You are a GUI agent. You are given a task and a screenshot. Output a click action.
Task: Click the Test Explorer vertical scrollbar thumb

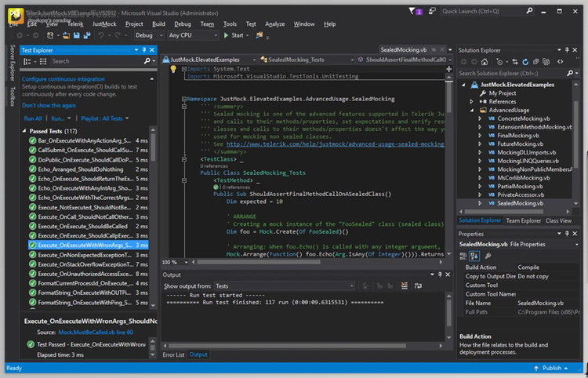point(153,147)
